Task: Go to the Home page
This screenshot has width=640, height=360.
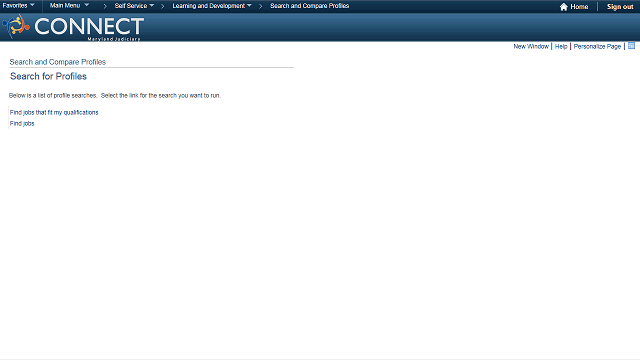Action: tap(574, 7)
